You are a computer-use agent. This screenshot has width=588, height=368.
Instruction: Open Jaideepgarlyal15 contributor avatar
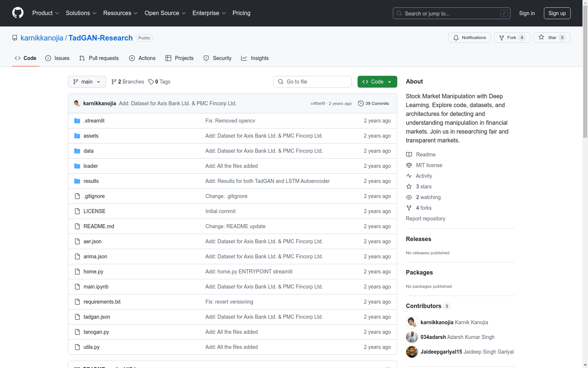click(x=412, y=352)
